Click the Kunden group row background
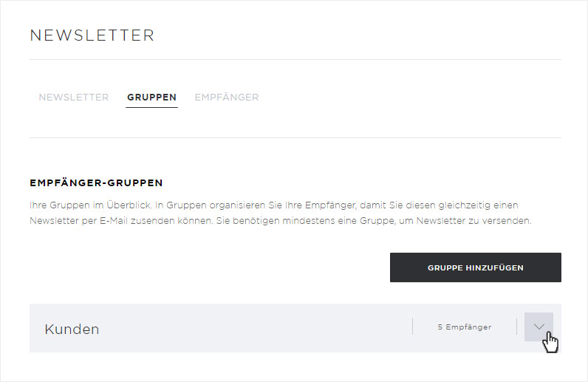Viewport: 588px width, 382px height. 295,328
